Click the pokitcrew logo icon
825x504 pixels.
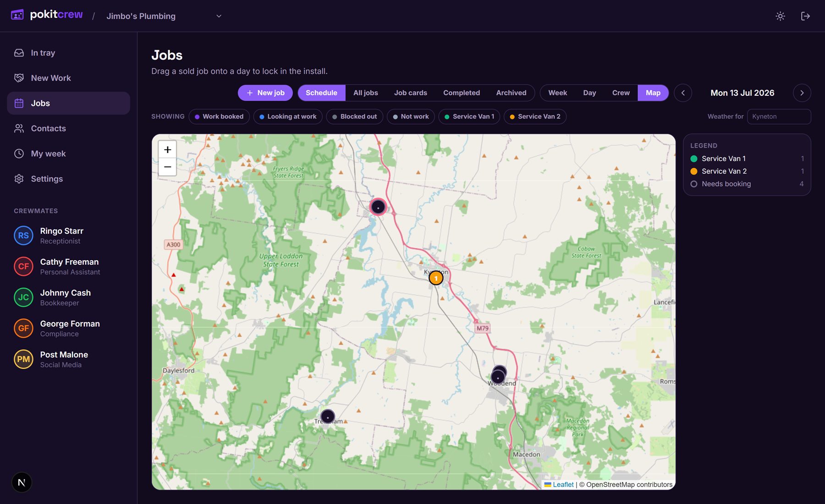point(17,15)
